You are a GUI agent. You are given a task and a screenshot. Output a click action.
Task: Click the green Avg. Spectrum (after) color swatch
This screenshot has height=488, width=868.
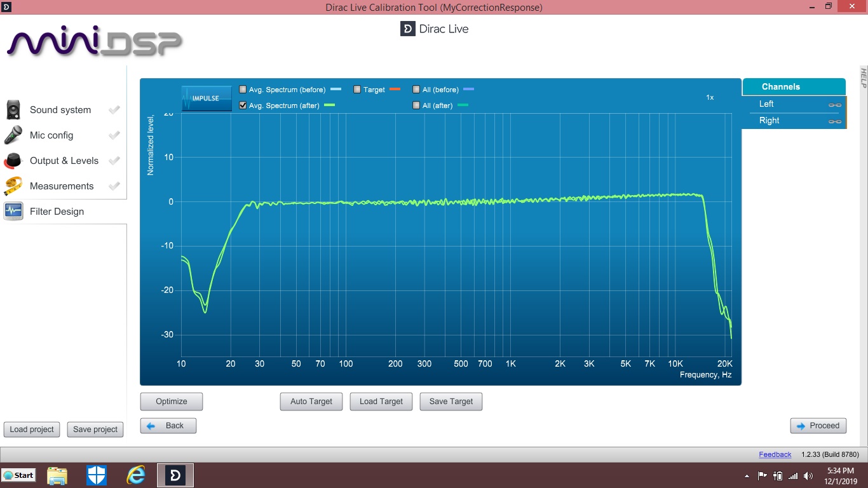click(x=329, y=105)
